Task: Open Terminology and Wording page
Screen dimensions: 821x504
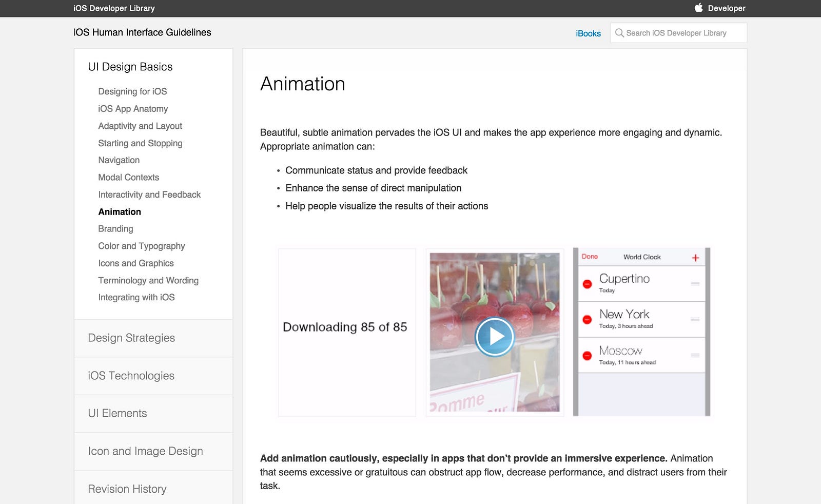Action: (x=148, y=280)
